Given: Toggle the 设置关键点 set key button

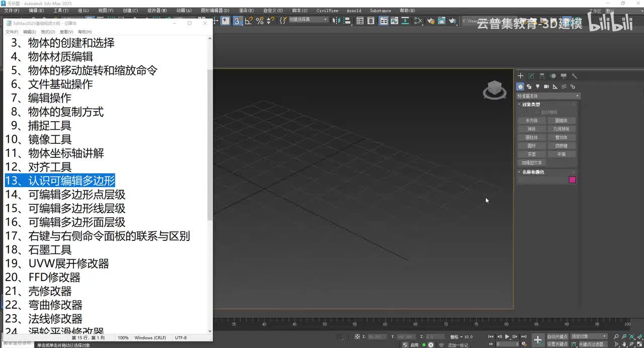Looking at the screenshot, I should tap(557, 344).
